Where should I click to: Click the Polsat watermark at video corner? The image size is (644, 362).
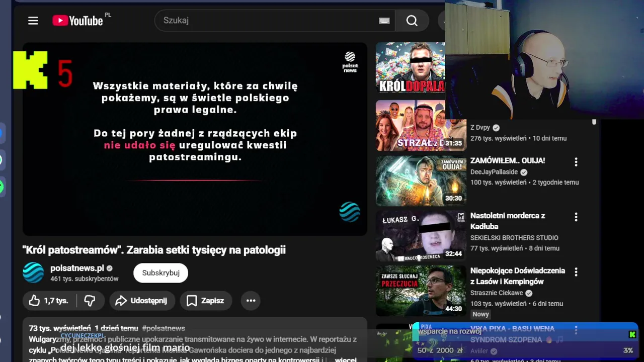click(x=350, y=212)
